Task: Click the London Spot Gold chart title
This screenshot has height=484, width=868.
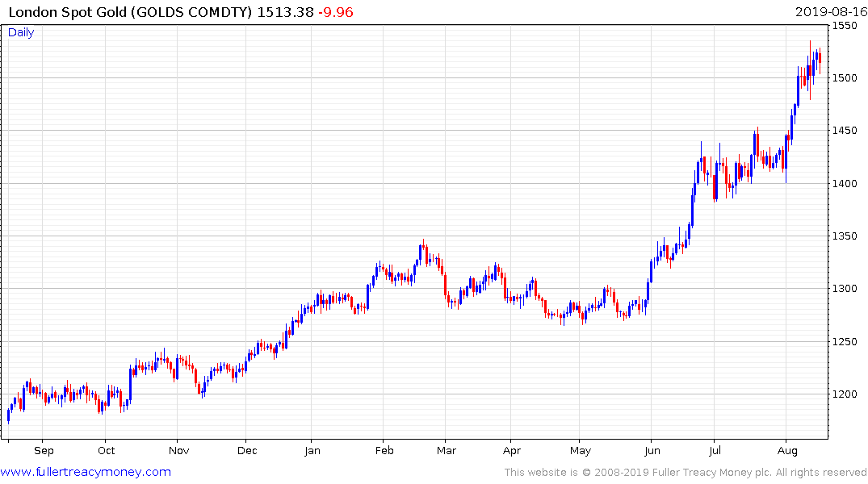Action: coord(130,12)
